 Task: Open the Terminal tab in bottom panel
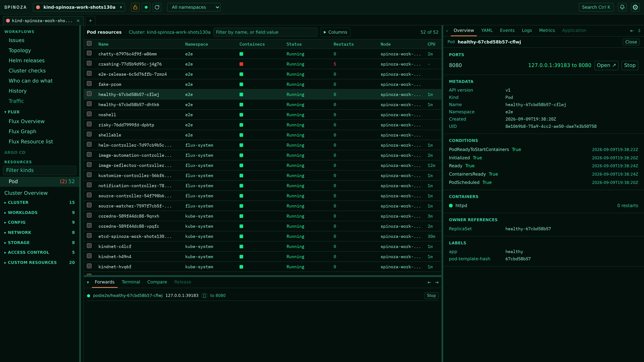click(131, 282)
